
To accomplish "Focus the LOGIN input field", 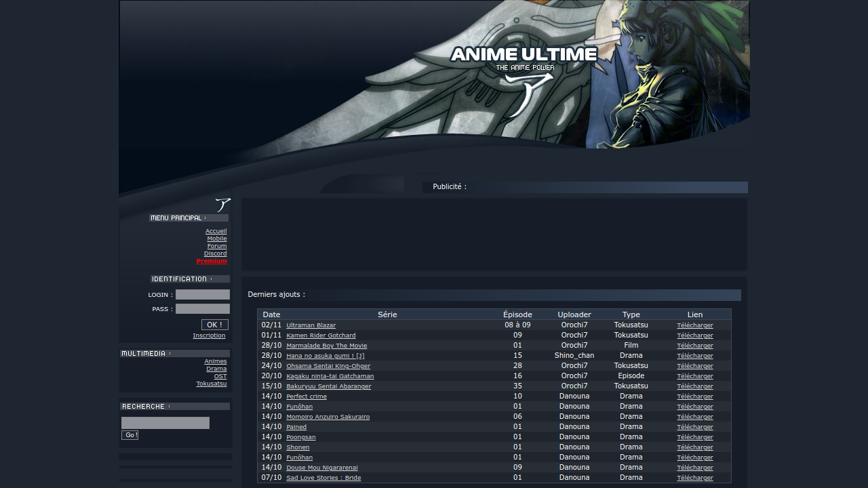I will 203,295.
